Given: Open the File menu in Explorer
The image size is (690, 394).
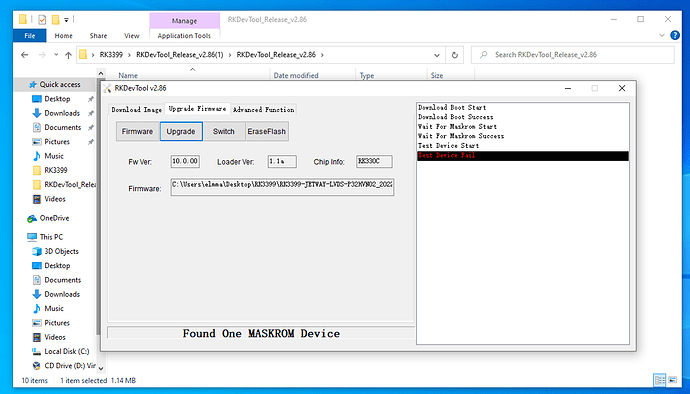Looking at the screenshot, I should 29,36.
